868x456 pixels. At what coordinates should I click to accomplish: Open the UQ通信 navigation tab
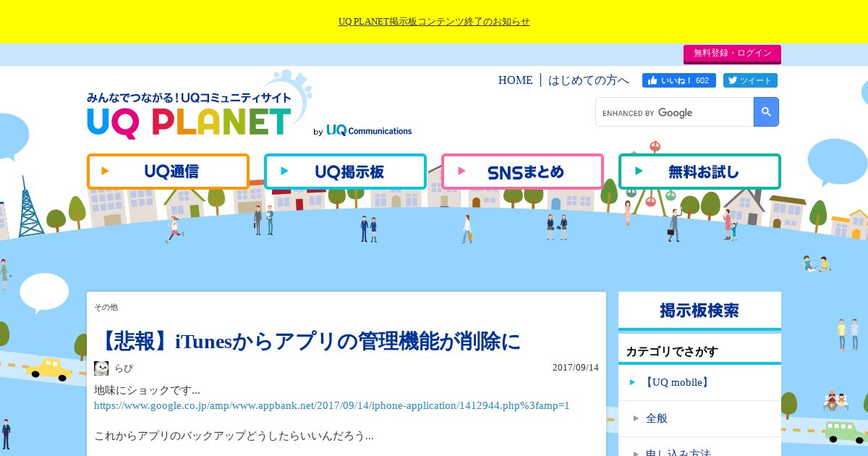[x=168, y=172]
